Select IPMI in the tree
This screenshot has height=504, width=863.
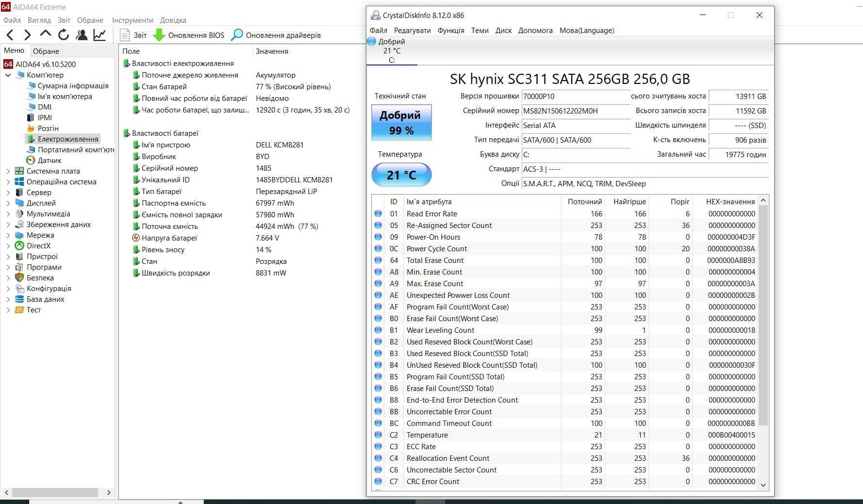[45, 118]
